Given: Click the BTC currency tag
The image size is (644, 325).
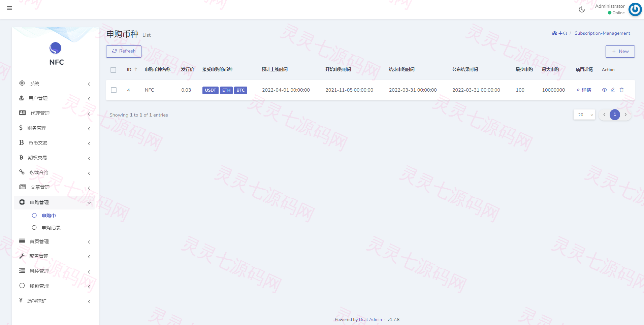Looking at the screenshot, I should (x=240, y=90).
